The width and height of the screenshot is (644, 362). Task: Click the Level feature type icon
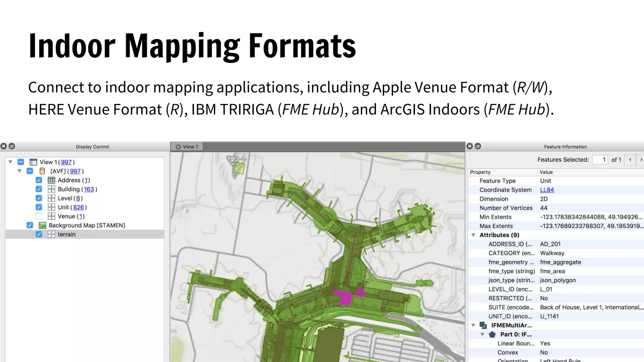51,198
